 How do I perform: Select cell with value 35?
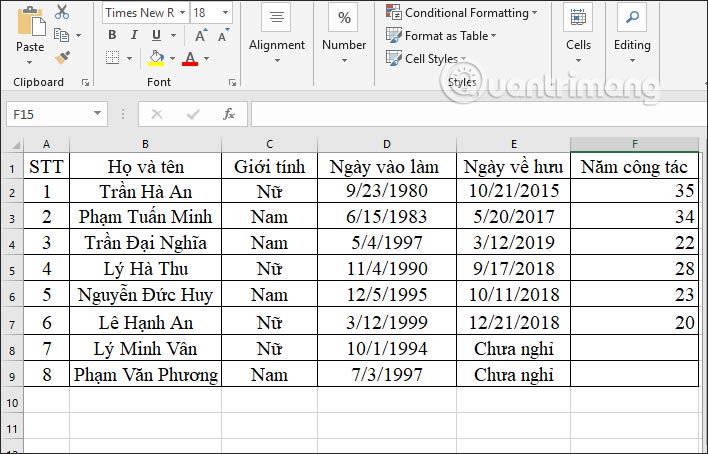[634, 191]
